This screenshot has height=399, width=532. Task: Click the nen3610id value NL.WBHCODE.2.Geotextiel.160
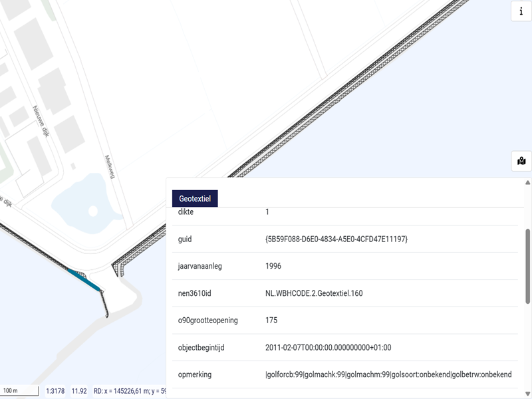[314, 293]
